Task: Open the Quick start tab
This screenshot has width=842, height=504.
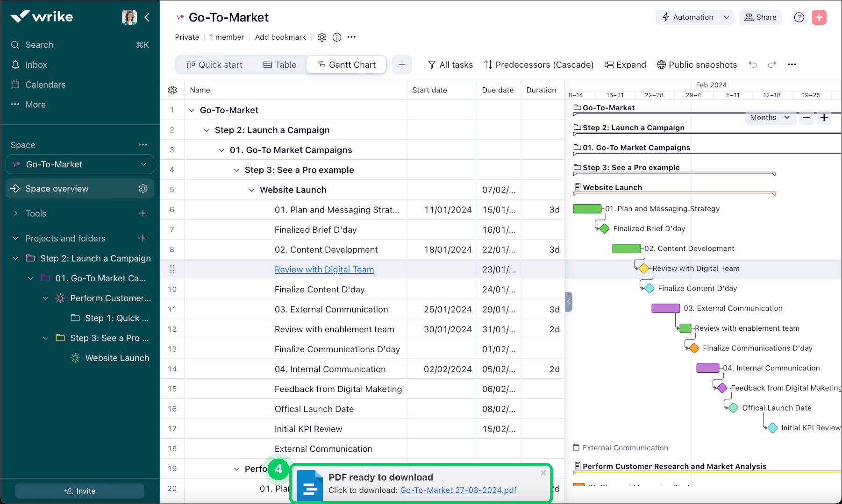Action: [x=214, y=65]
